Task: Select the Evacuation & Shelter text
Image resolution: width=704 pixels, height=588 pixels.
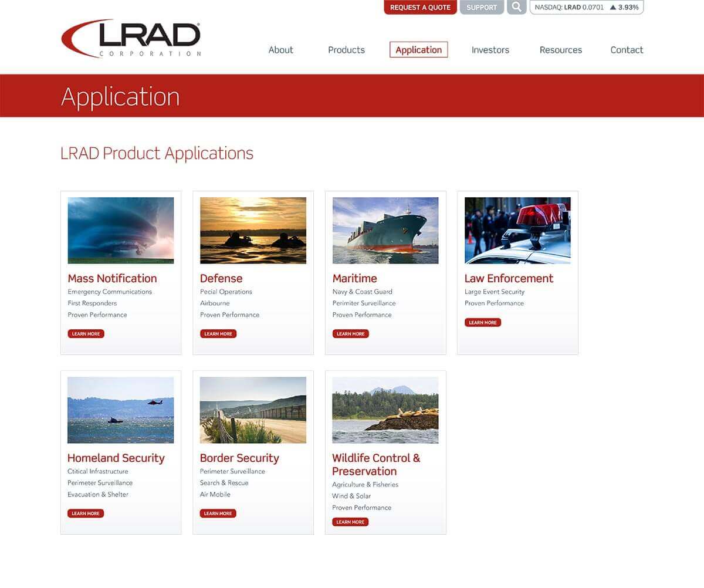Action: [x=97, y=495]
